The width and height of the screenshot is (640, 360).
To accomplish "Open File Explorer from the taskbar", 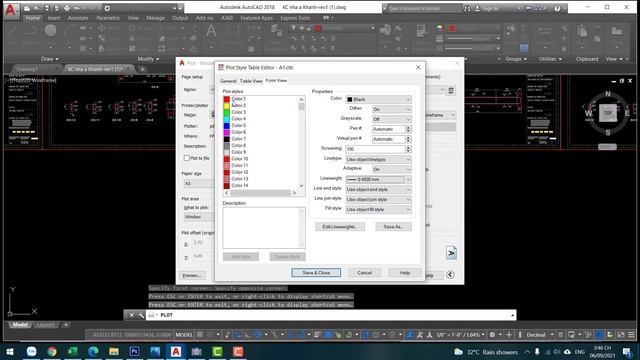I will click(114, 351).
